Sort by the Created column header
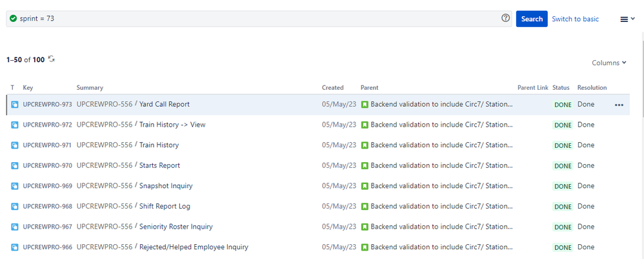The height and width of the screenshot is (259, 644). tap(333, 88)
